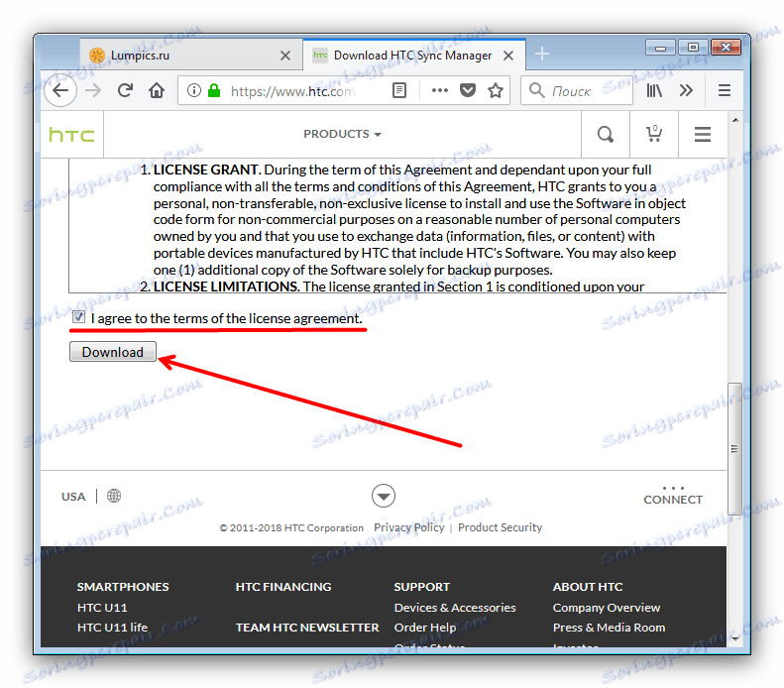
Task: Uncheck the license agreement checkbox
Action: pyautogui.click(x=78, y=316)
